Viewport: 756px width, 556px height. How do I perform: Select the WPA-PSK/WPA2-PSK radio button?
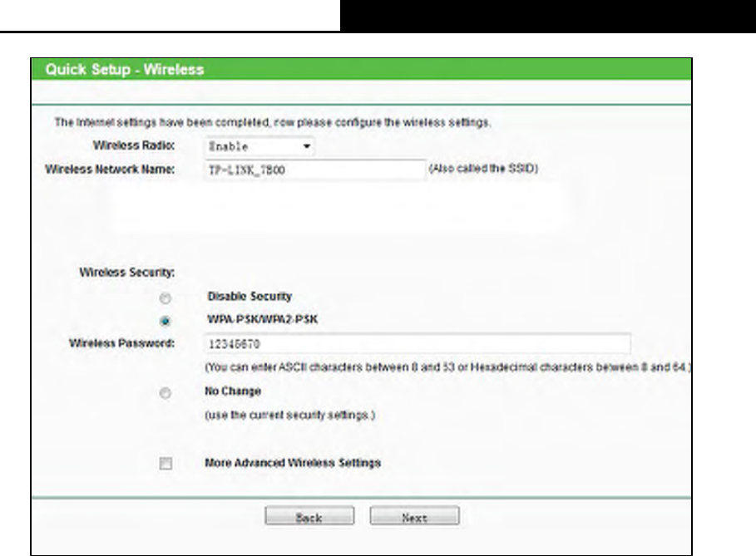pyautogui.click(x=166, y=321)
